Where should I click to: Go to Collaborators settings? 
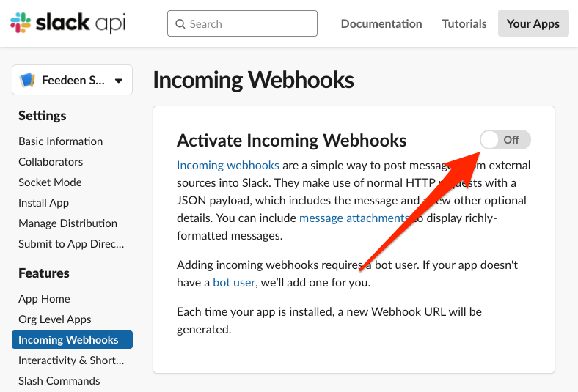[51, 161]
